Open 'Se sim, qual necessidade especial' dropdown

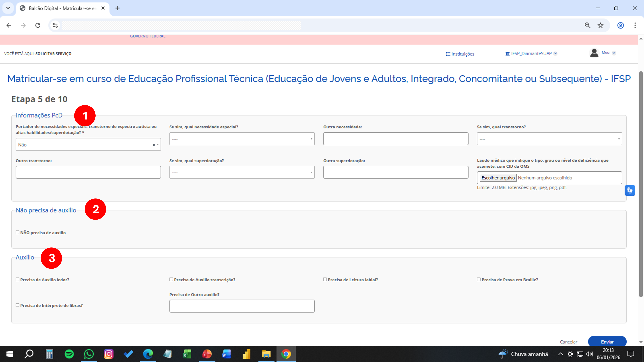(242, 139)
